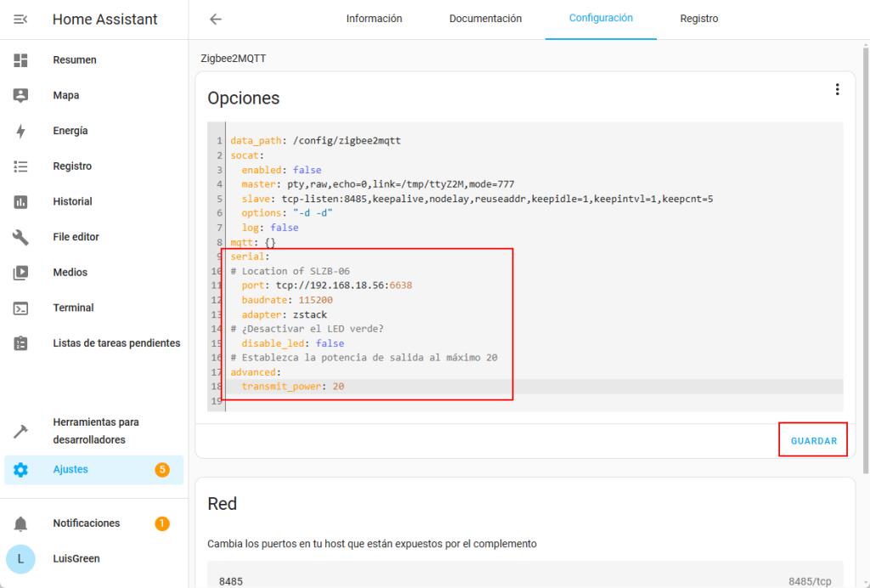
Task: Launch Terminal from the sidebar icon
Action: point(20,308)
